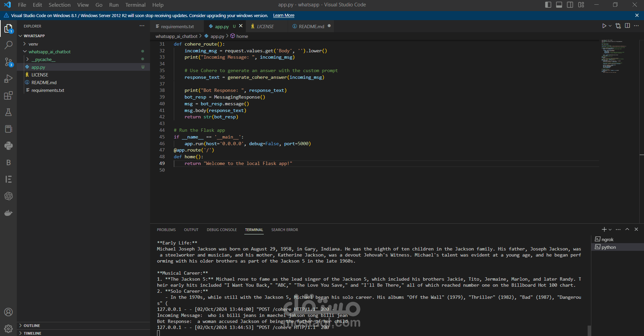
Task: Customize layout from title bar icon
Action: coord(581,5)
